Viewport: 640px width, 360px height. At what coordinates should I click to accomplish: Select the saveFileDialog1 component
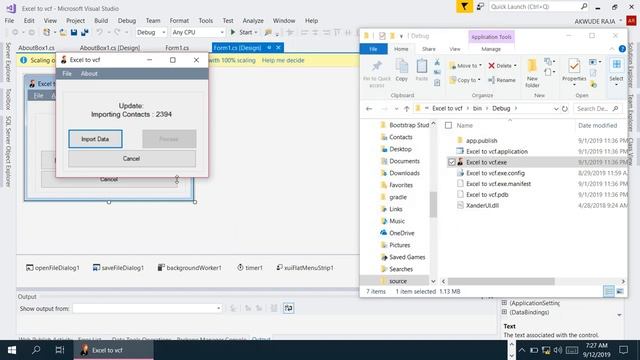118,268
